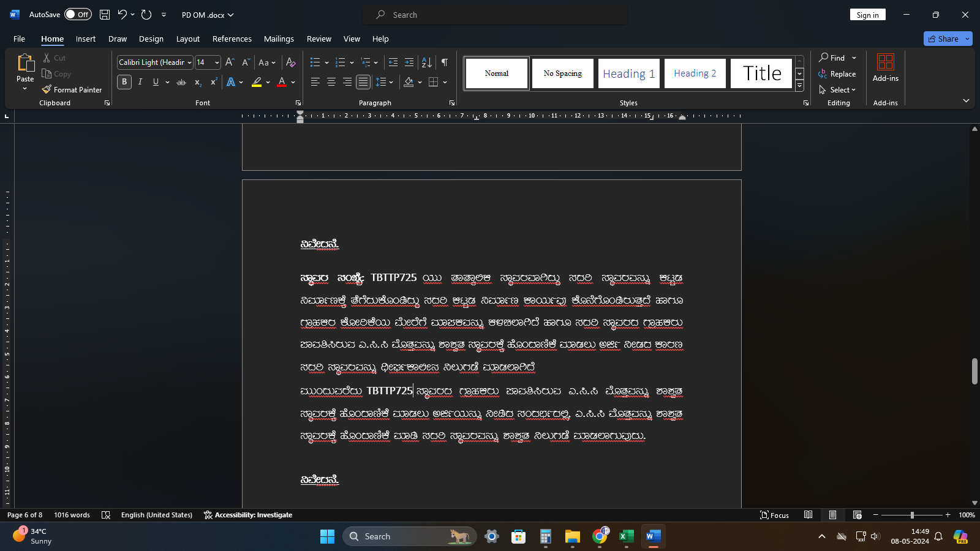Select Print Layout view
The height and width of the screenshot is (551, 980).
[x=832, y=515]
